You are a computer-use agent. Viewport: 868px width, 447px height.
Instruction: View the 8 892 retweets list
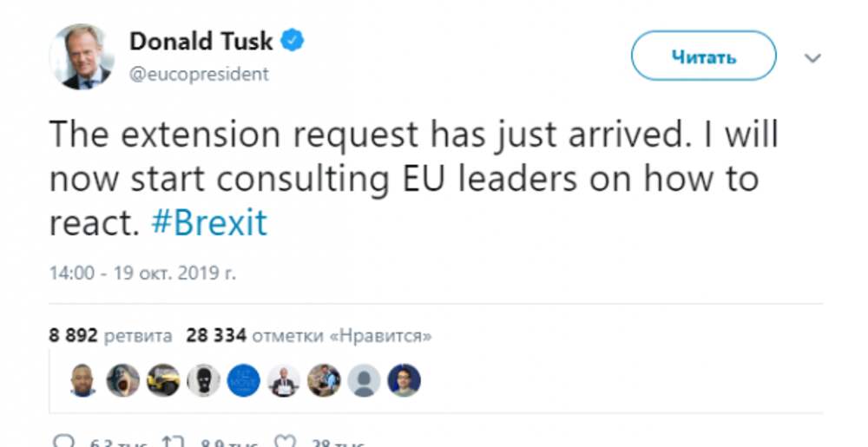pos(111,335)
